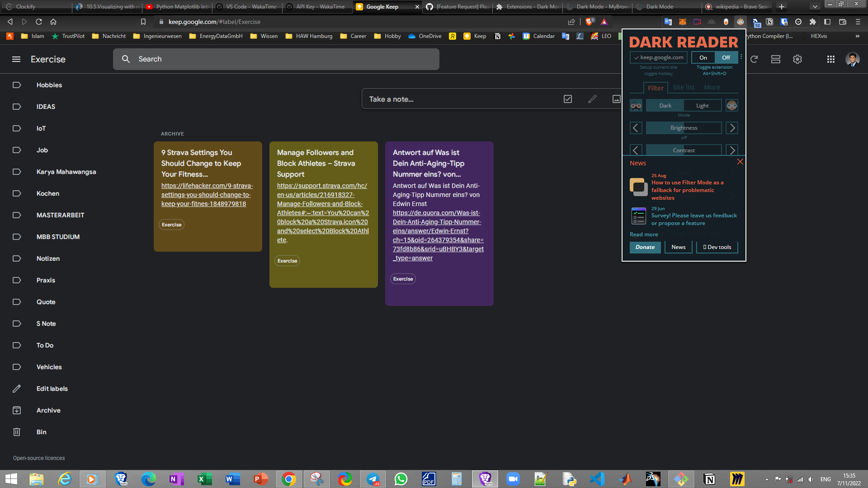
Task: Open the Google apps grid icon
Action: coord(831,59)
